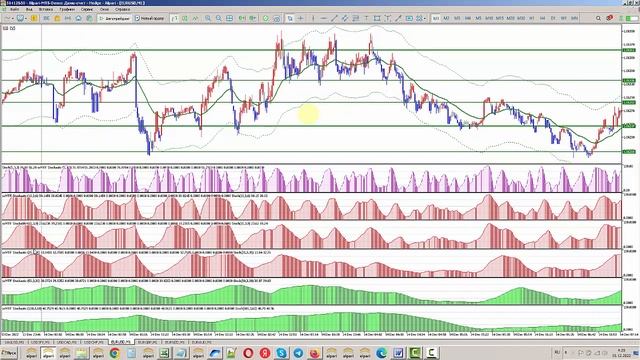Switch to the USDCAD,M1 chart tab
The width and height of the screenshot is (640, 360).
point(67,342)
